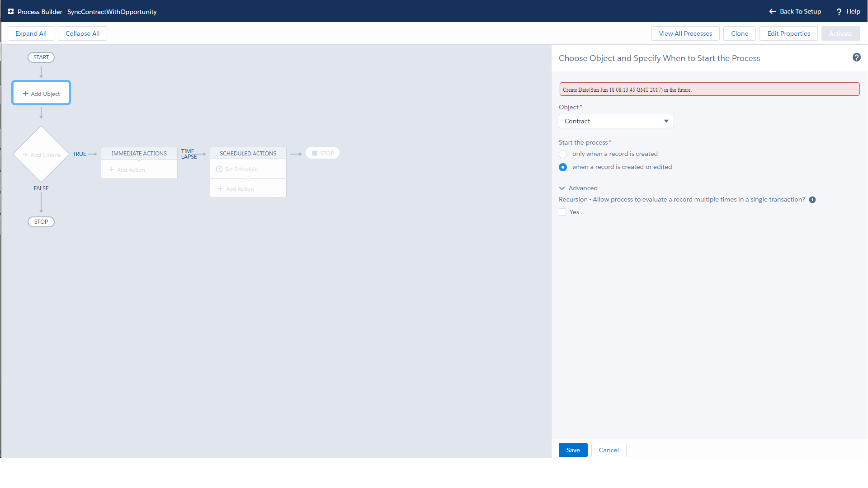This screenshot has height=488, width=868.
Task: Check the Recursion Yes checkbox
Action: tap(562, 212)
